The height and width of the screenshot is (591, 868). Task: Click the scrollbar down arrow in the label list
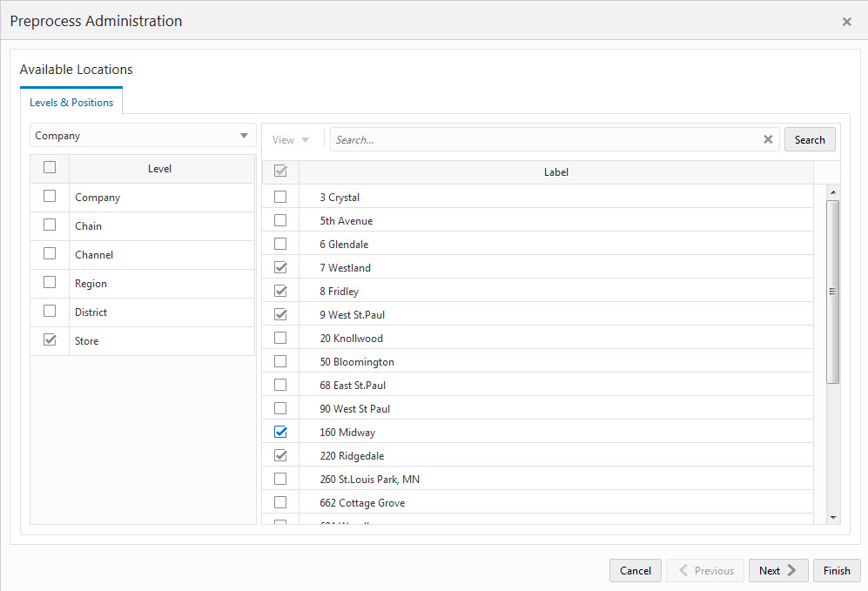pyautogui.click(x=833, y=518)
